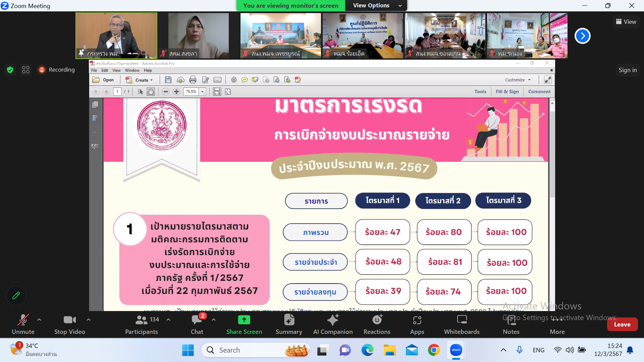Open Whiteboards
644x362 pixels.
[462, 324]
